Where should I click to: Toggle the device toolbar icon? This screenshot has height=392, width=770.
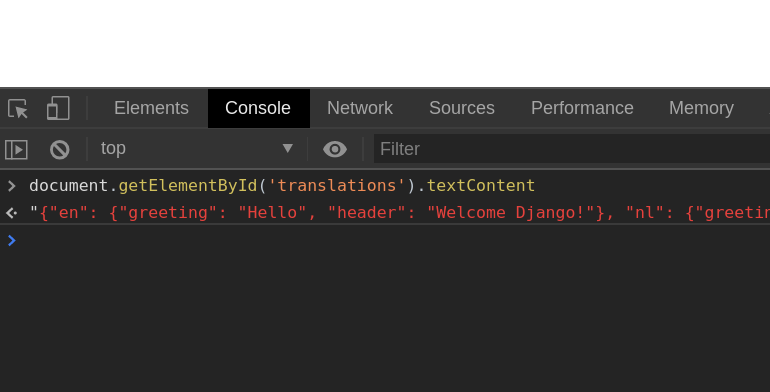(x=58, y=108)
